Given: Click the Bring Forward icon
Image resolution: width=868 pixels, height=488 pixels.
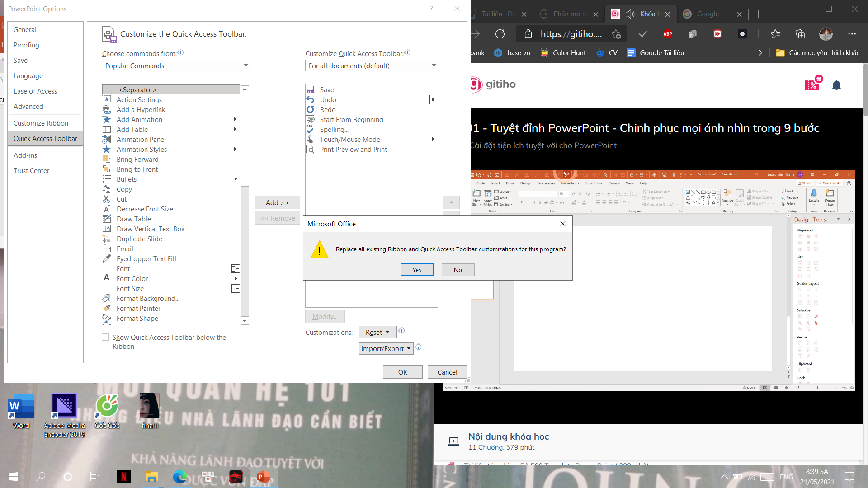Looking at the screenshot, I should point(107,159).
